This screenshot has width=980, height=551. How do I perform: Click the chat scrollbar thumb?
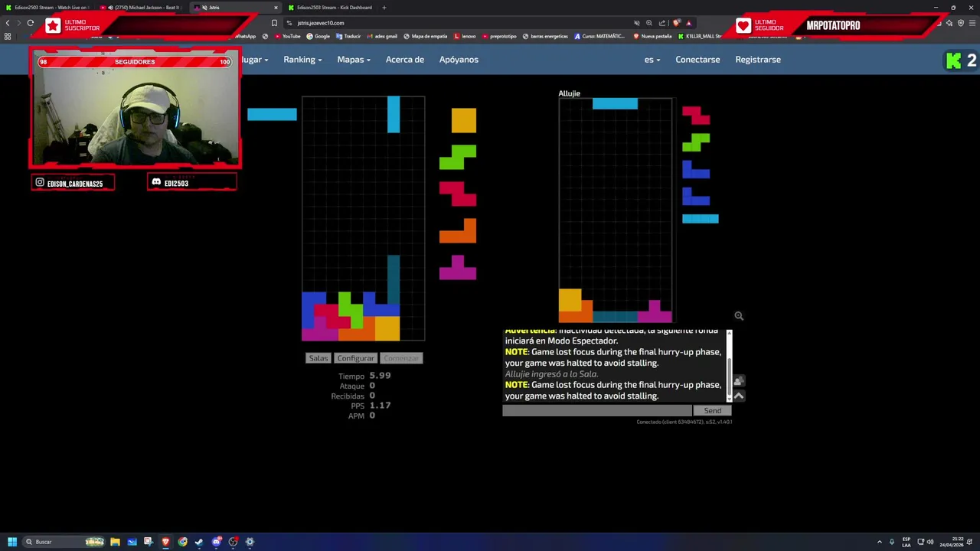(729, 376)
